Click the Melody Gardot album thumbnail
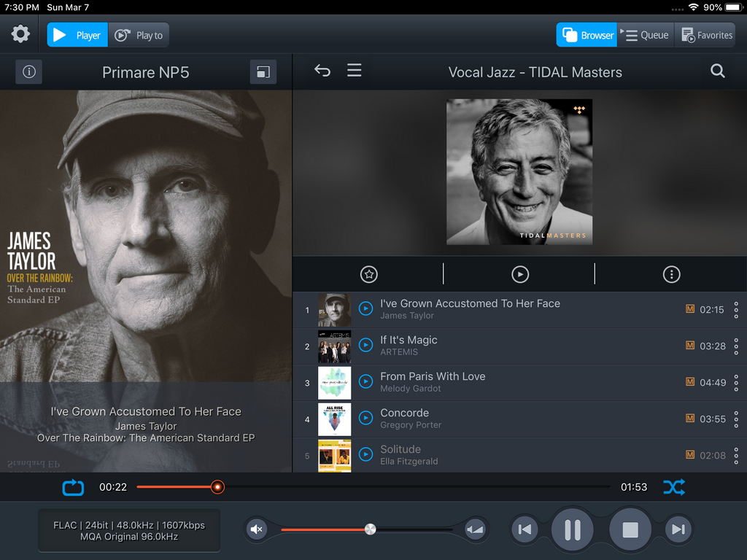Image resolution: width=747 pixels, height=560 pixels. (334, 383)
